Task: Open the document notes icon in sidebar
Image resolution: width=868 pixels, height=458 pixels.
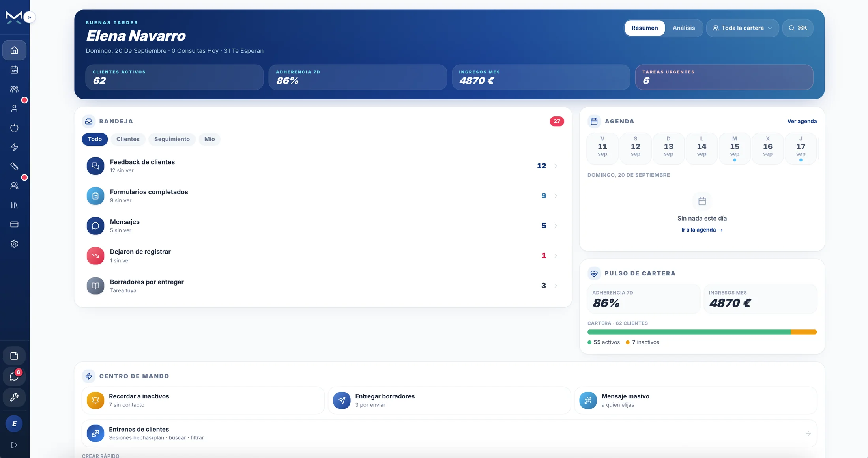Action: pos(14,356)
